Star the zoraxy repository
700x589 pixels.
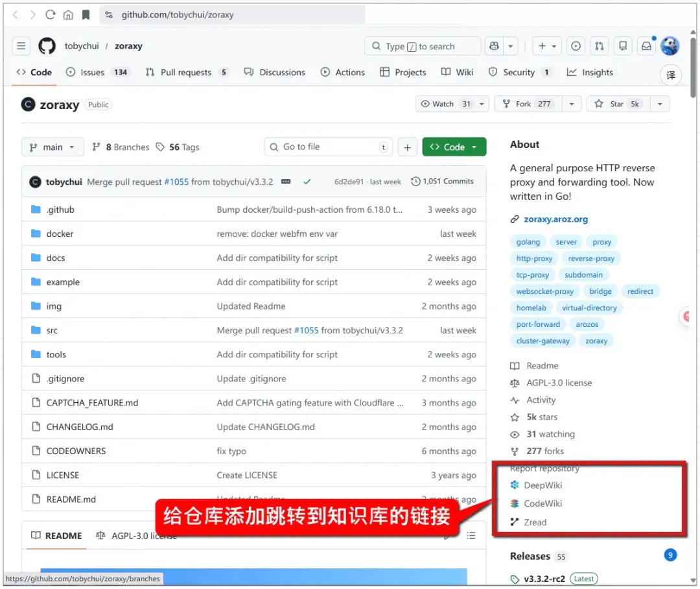tap(618, 104)
